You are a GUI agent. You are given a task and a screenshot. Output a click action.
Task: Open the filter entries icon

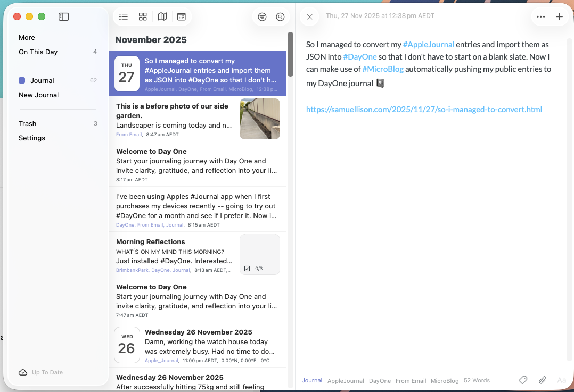(x=262, y=17)
